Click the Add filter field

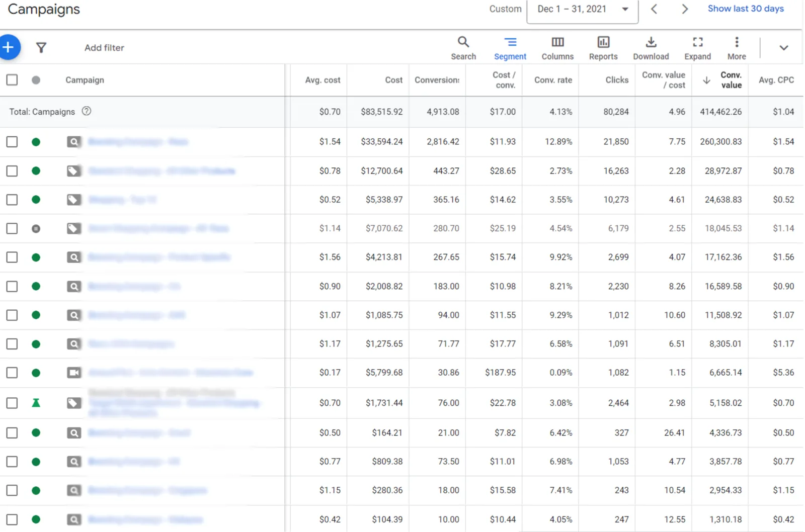tap(104, 48)
